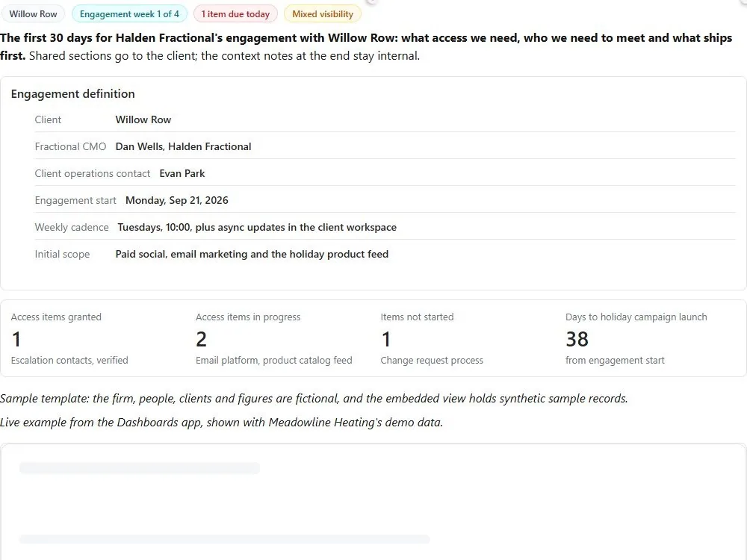Click the from engagement start caption

[615, 361]
